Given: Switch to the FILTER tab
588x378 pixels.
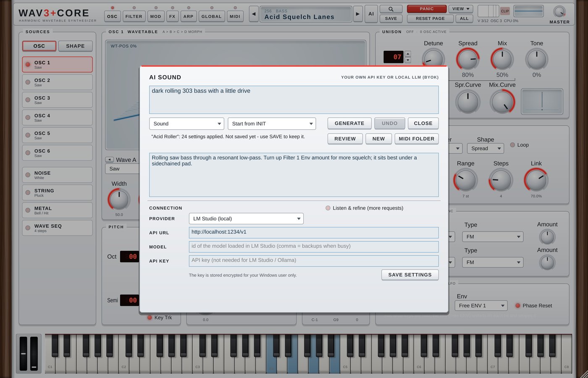Looking at the screenshot, I should click(134, 16).
